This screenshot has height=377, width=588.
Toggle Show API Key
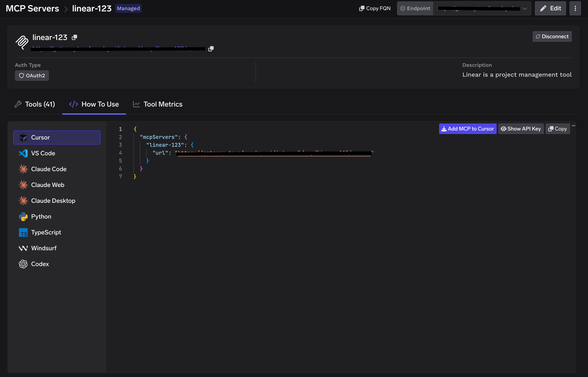click(521, 129)
